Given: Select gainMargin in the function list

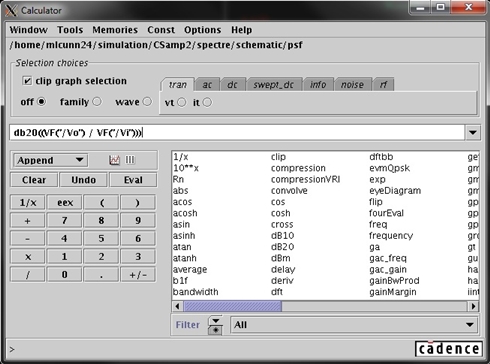Looking at the screenshot, I should coord(393,292).
